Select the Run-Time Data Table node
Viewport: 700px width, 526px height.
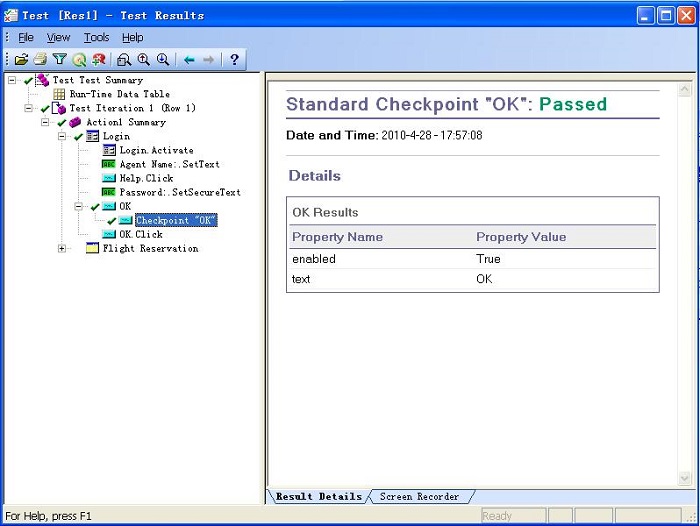point(119,94)
